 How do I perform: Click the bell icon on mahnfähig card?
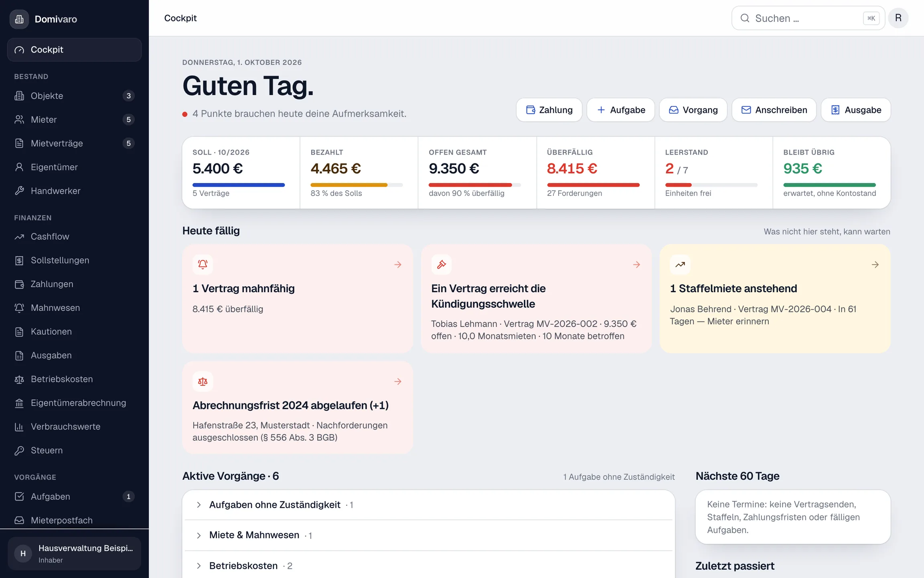[x=203, y=264]
